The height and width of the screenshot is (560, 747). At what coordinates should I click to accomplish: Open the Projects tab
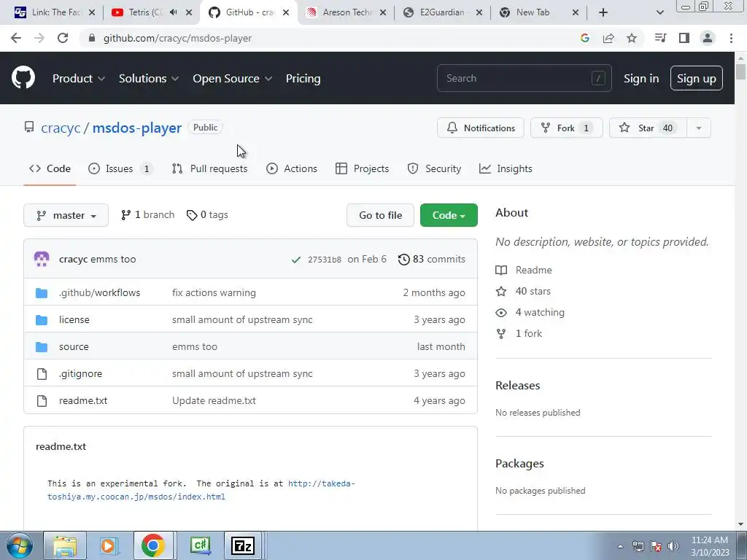coord(362,168)
